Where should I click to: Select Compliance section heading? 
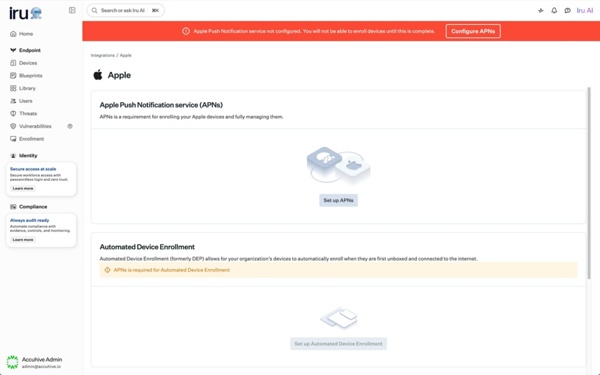[33, 207]
